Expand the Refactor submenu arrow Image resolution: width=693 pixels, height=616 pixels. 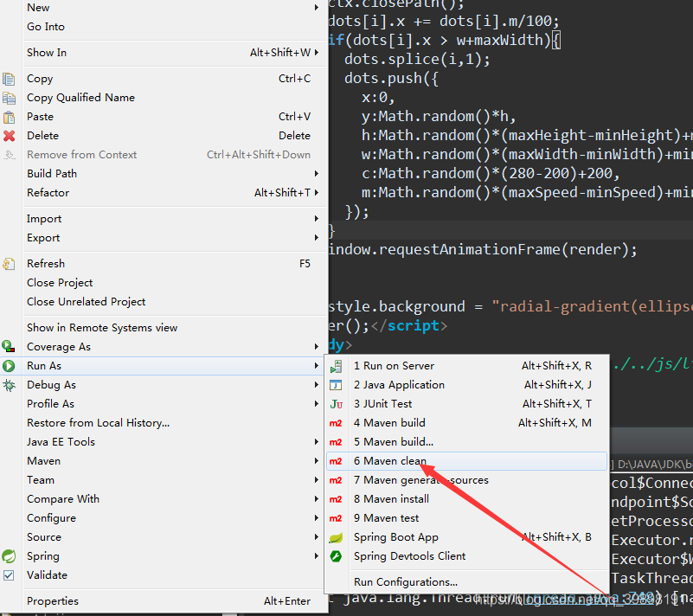coord(317,193)
